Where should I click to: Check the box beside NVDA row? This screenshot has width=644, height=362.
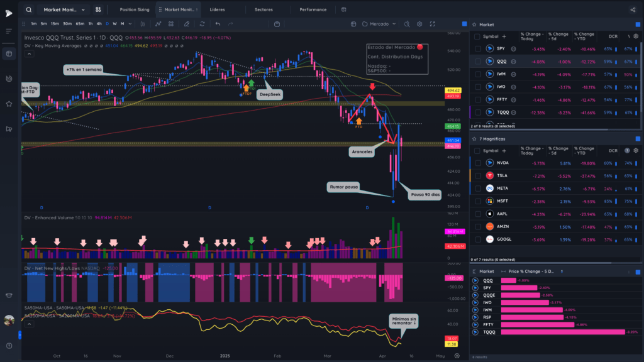pos(478,163)
